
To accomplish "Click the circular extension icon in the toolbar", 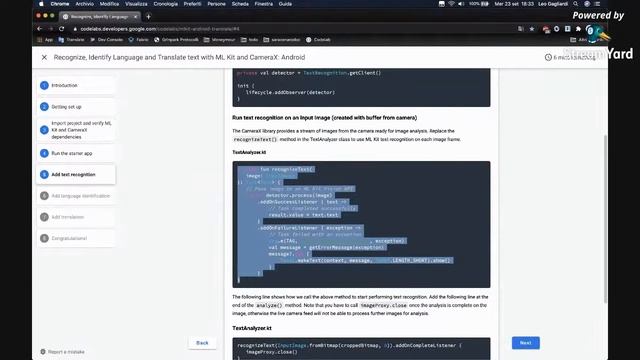I will [557, 29].
